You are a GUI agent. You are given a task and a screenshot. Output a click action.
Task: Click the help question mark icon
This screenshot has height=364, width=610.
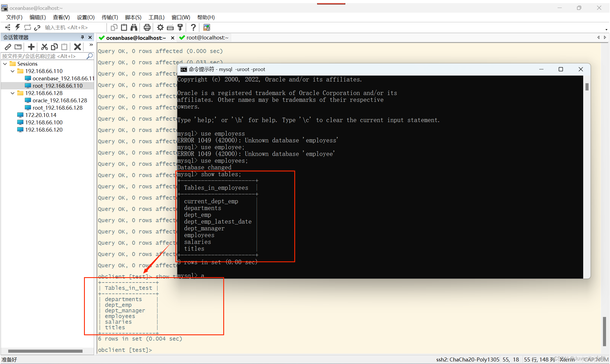[x=193, y=27]
